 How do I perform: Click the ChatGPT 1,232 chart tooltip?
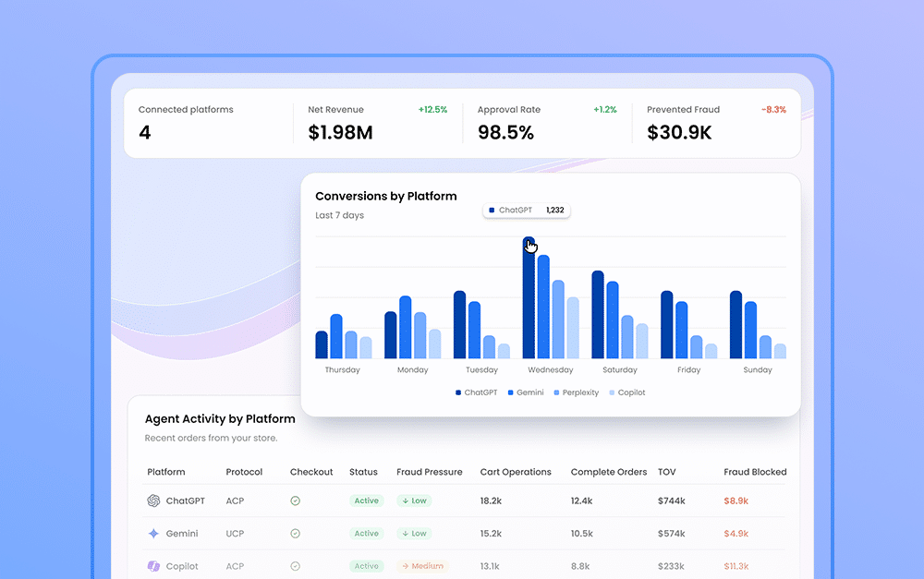527,211
